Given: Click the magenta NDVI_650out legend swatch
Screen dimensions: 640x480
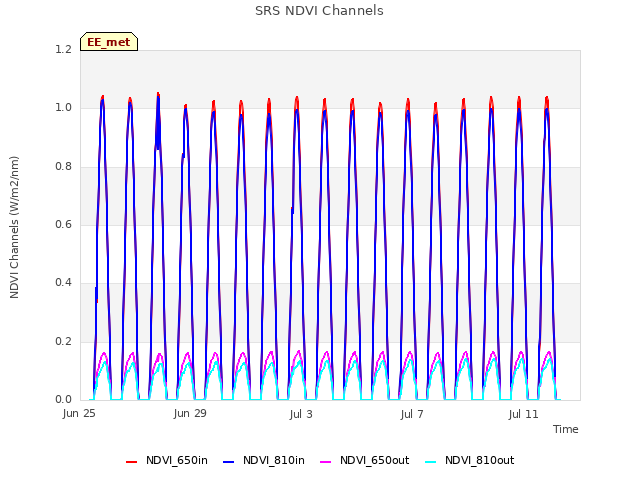Looking at the screenshot, I should pos(326,461).
